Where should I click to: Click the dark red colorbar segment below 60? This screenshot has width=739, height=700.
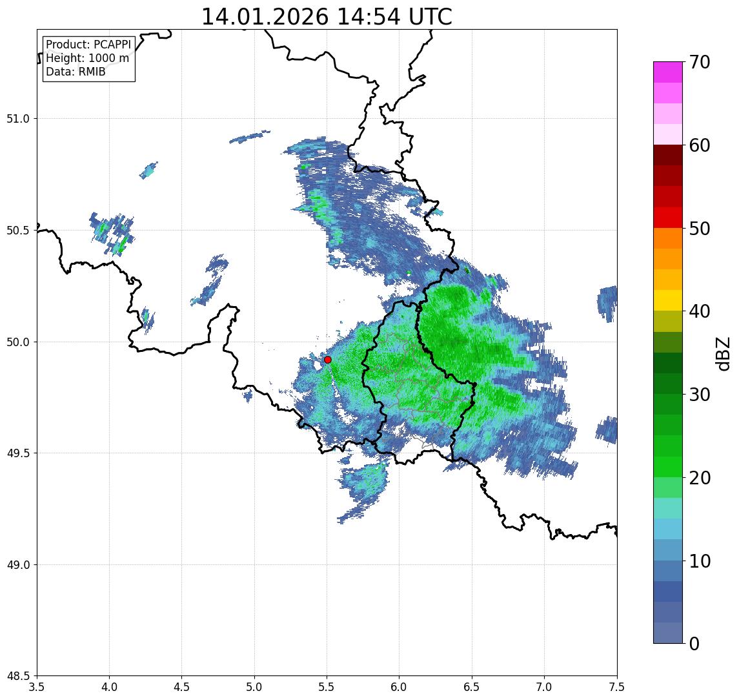[668, 155]
